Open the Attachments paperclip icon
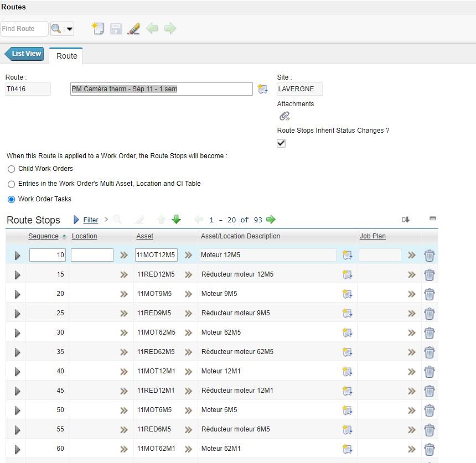Screen dimensions: 476x463 click(x=284, y=116)
